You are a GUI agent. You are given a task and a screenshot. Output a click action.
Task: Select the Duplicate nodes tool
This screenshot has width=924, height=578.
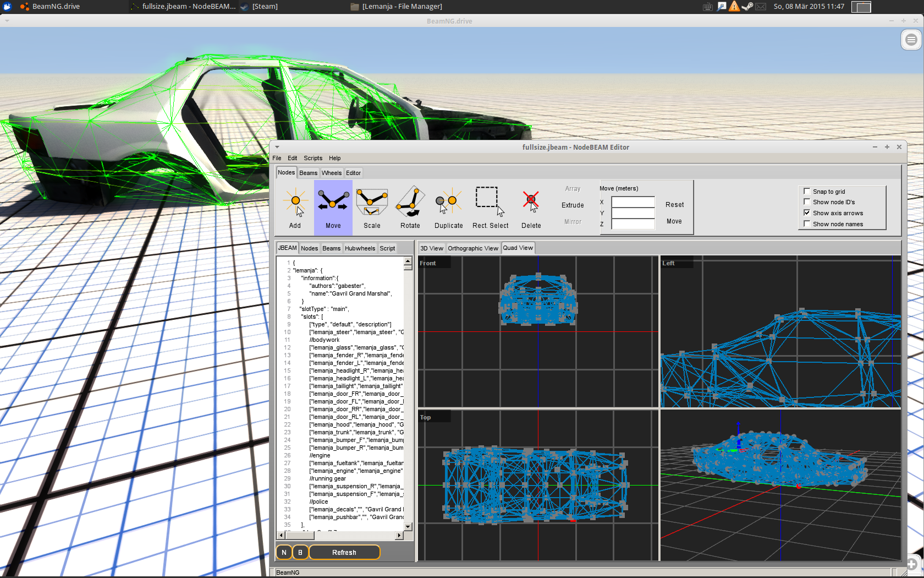(449, 208)
